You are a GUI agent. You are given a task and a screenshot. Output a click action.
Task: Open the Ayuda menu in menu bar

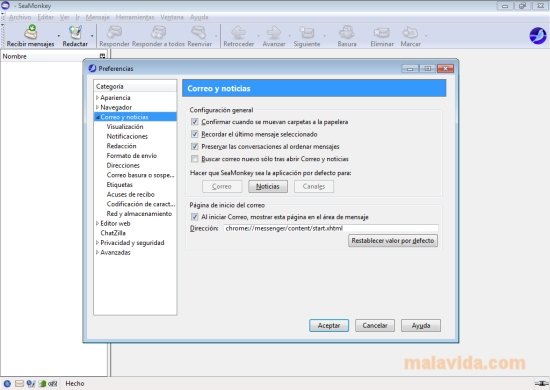pyautogui.click(x=199, y=17)
